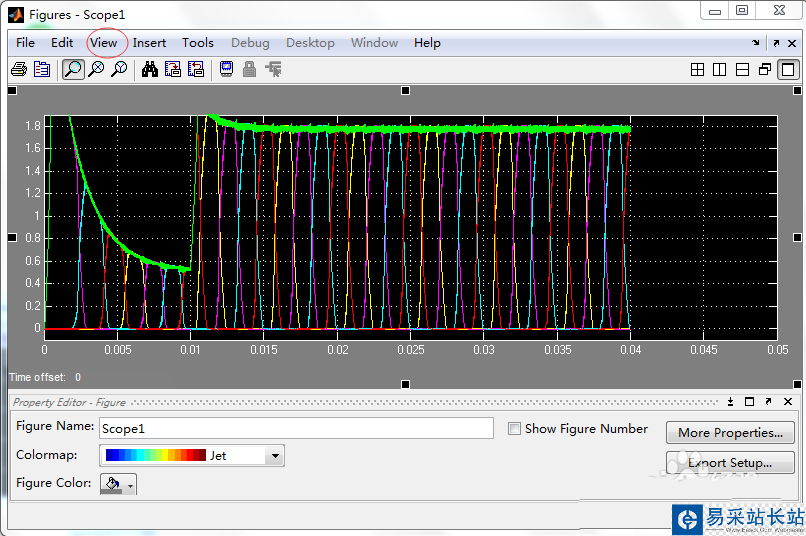Click the Time offset text

45,377
